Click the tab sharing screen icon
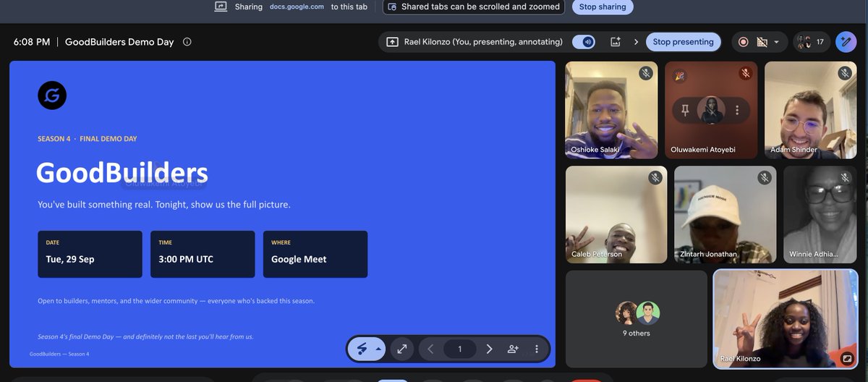Screen dimensions: 868x382 [221, 7]
